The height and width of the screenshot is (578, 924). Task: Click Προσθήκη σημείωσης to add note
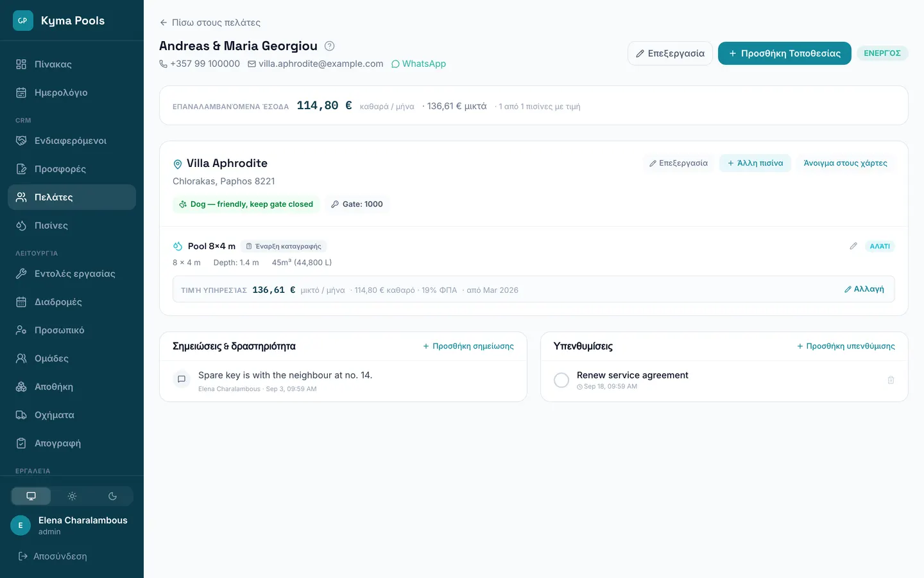click(x=468, y=346)
